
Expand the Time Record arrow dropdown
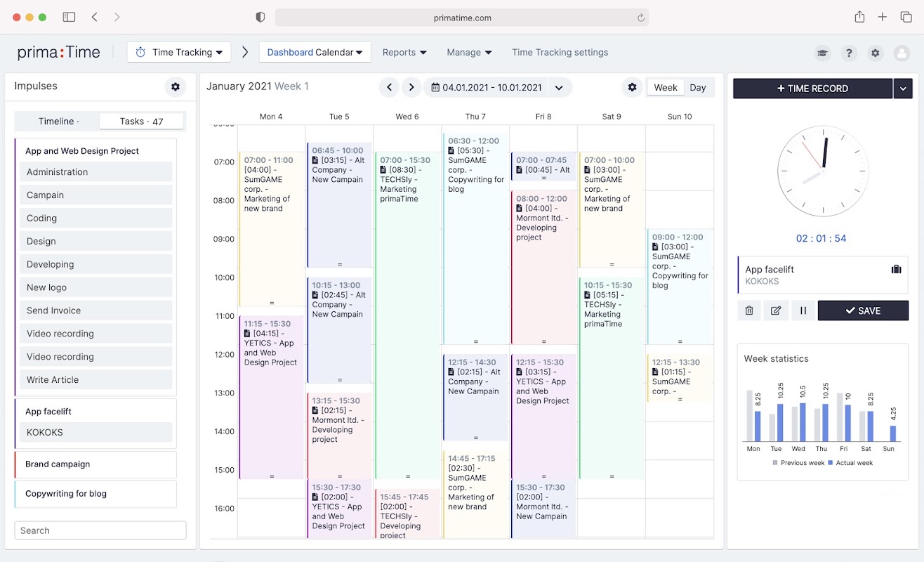click(904, 89)
